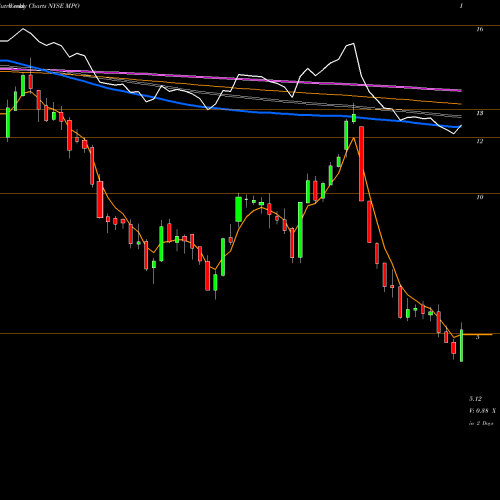Click the green candle touching the blue average
This screenshot has height=500, width=500.
[354, 118]
